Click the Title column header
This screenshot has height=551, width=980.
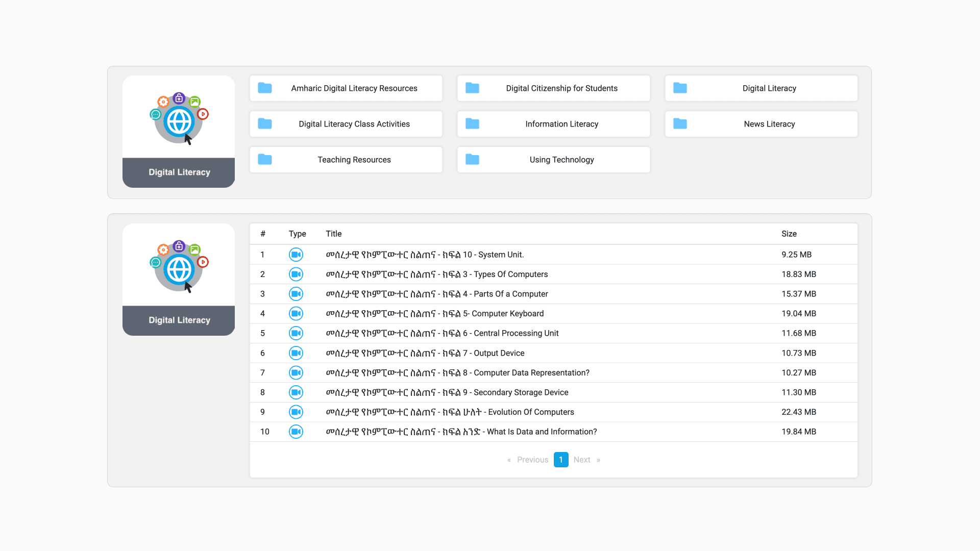click(x=333, y=234)
